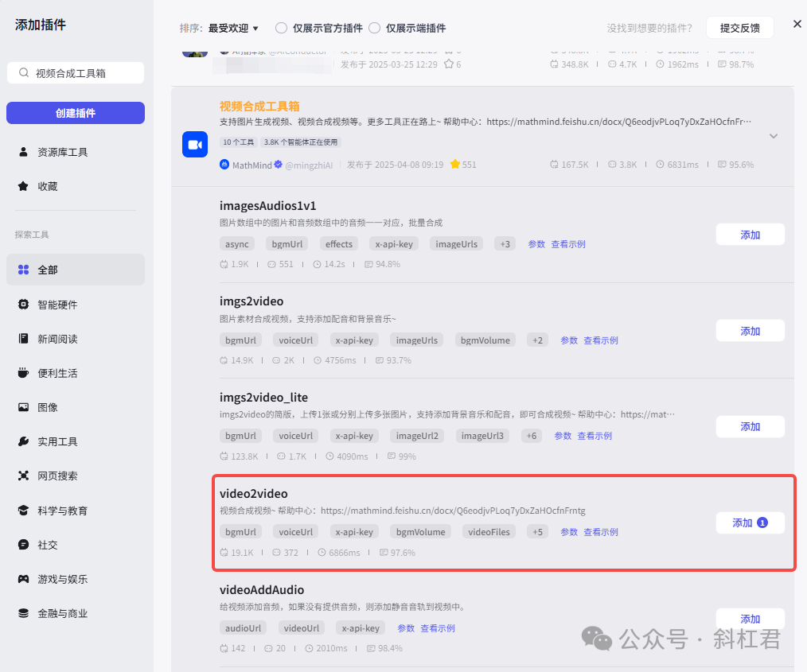Click the 视频合成工具箱 orange title
Viewport: 807px width, 672px height.
[x=259, y=106]
